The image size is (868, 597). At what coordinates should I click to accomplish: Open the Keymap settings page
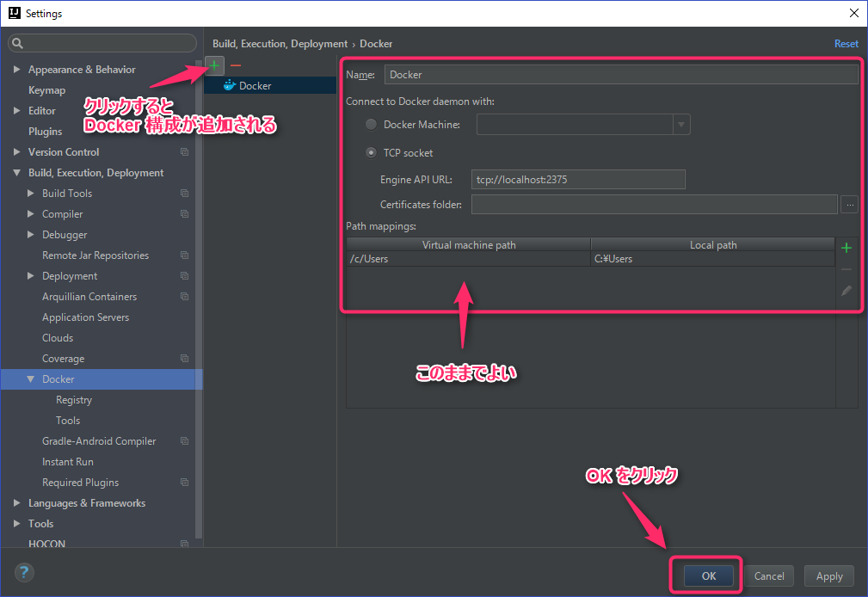(47, 90)
